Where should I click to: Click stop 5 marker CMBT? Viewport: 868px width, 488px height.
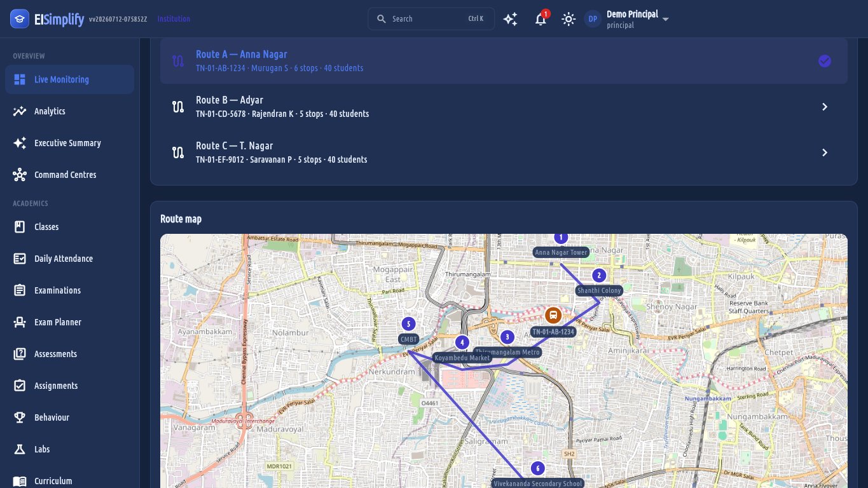(409, 324)
